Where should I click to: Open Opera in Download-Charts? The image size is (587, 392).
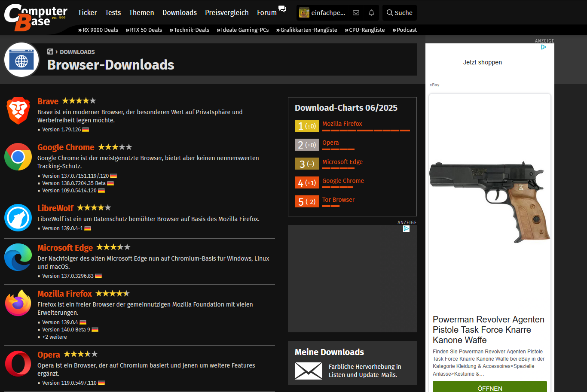click(330, 143)
